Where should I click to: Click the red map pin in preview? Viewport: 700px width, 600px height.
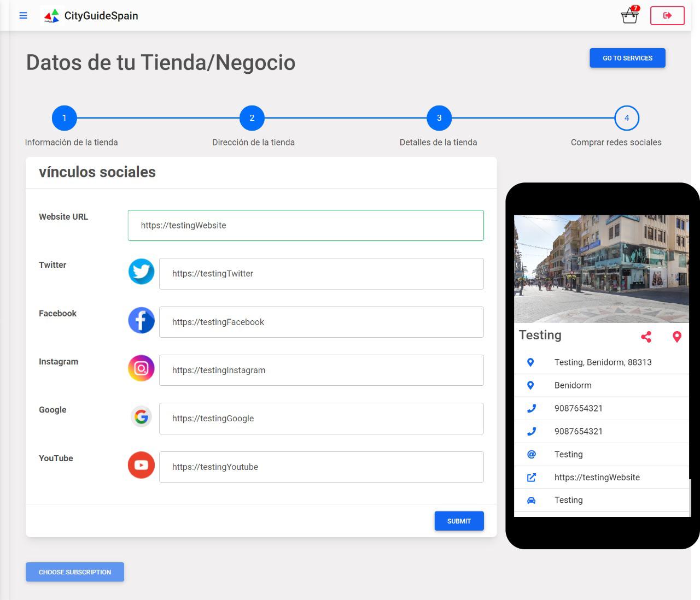[x=676, y=337]
